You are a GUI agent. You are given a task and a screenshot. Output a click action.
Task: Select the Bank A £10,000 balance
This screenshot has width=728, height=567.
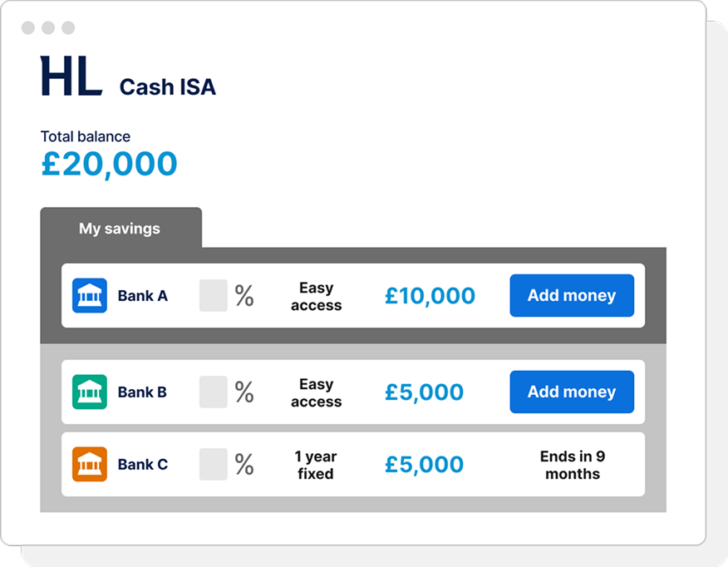(x=430, y=295)
